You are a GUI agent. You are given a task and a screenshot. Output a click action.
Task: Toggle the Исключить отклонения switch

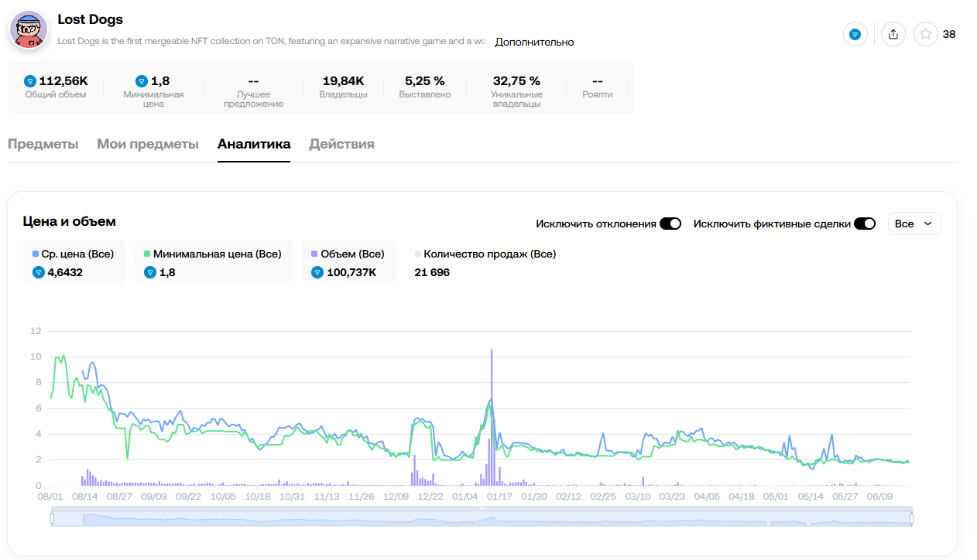pos(670,224)
